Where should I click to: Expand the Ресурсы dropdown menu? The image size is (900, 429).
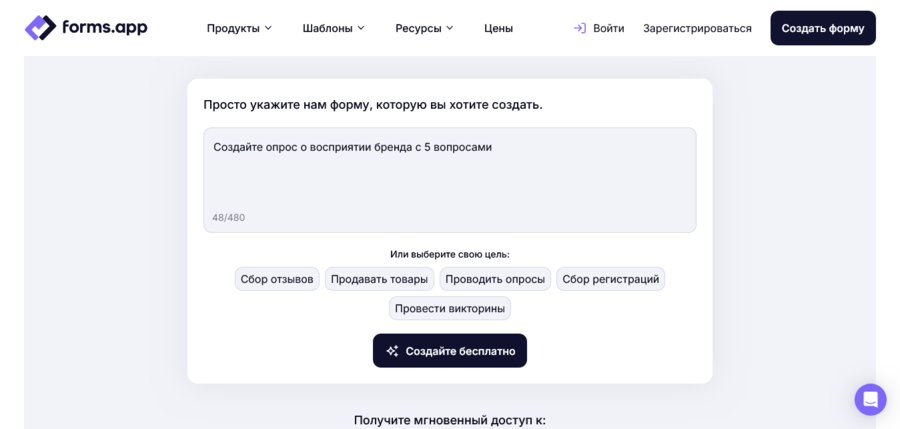pyautogui.click(x=424, y=28)
